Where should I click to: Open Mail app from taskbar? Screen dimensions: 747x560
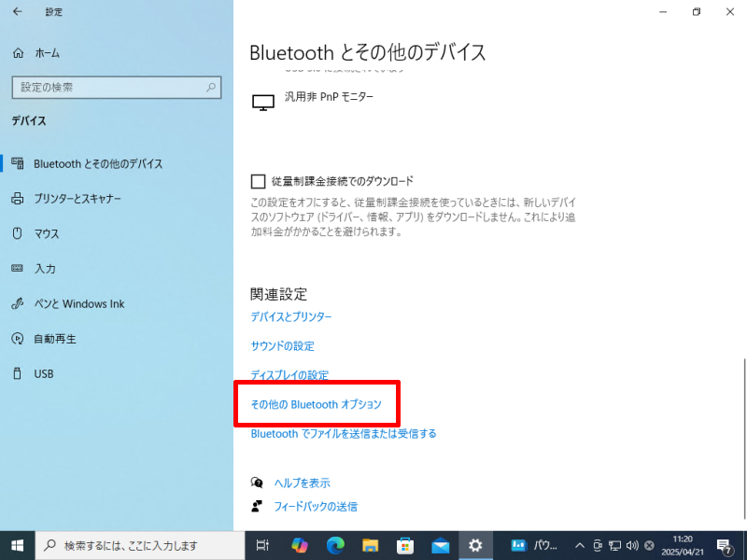[x=440, y=546]
